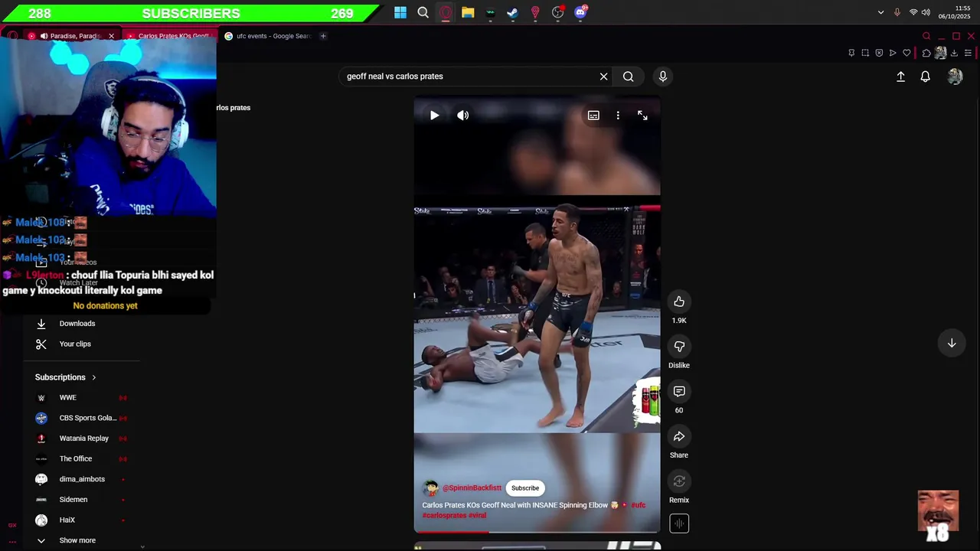The height and width of the screenshot is (551, 980).
Task: Open Discord from the taskbar
Action: (580, 12)
